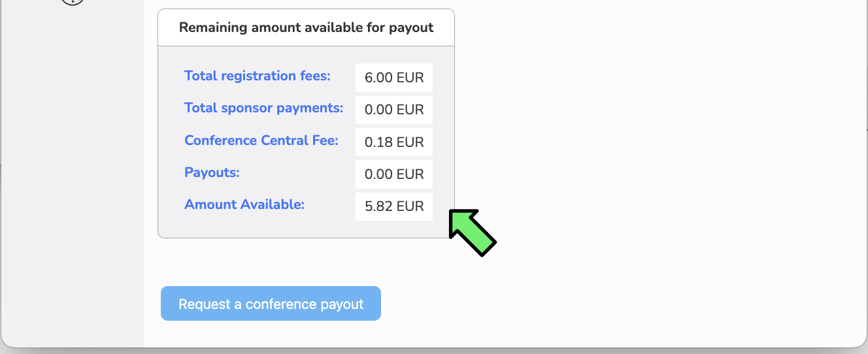This screenshot has height=354, width=868.
Task: Click the green arrow pointer graphic
Action: pos(473,233)
